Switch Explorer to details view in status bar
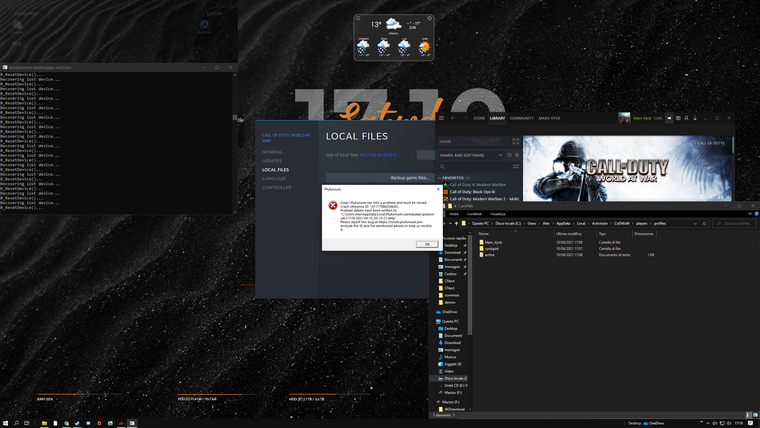 pyautogui.click(x=748, y=415)
